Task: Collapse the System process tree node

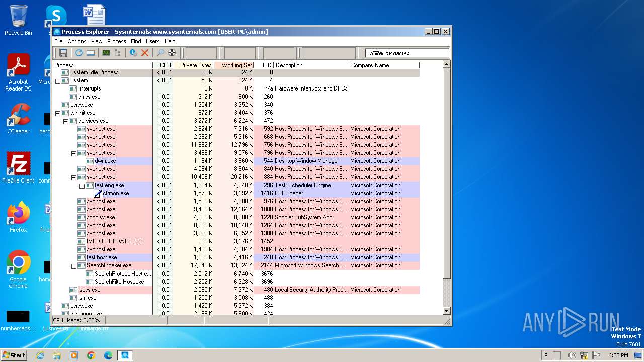Action: [x=57, y=80]
